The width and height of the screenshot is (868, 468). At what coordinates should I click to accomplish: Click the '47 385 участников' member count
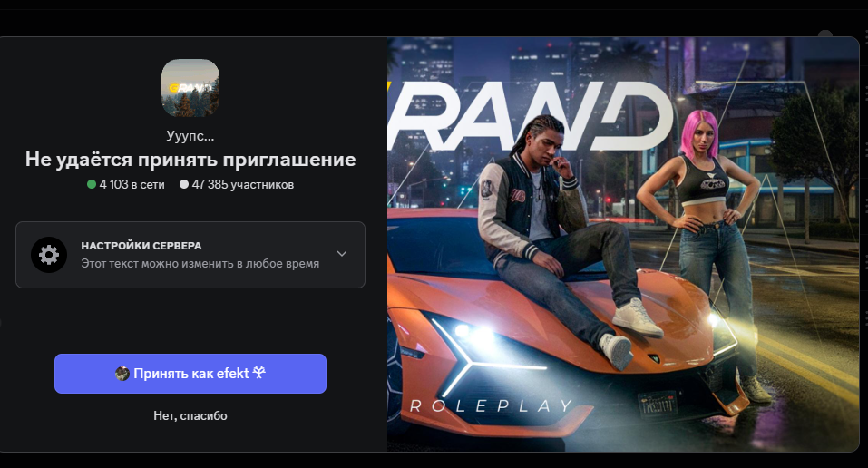pyautogui.click(x=242, y=184)
